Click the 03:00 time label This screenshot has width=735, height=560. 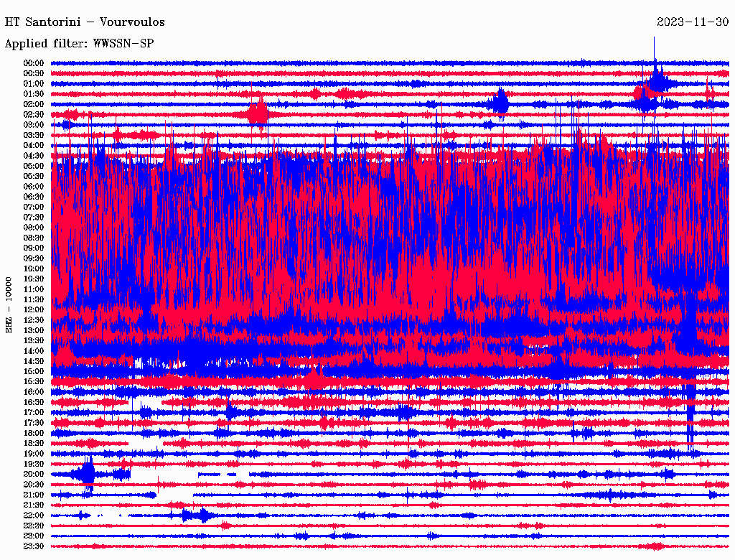coord(34,125)
